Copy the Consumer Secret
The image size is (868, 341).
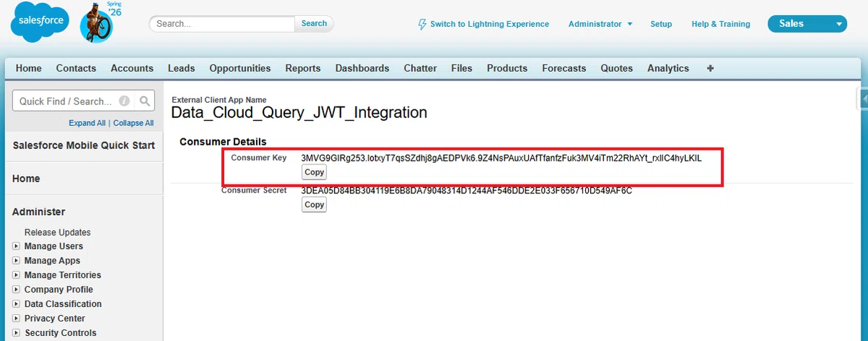point(314,205)
